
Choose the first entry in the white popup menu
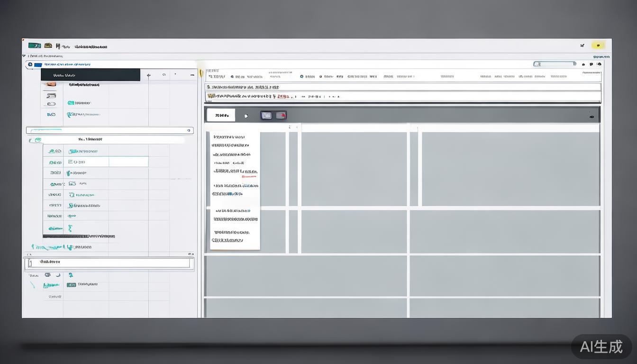[228, 136]
